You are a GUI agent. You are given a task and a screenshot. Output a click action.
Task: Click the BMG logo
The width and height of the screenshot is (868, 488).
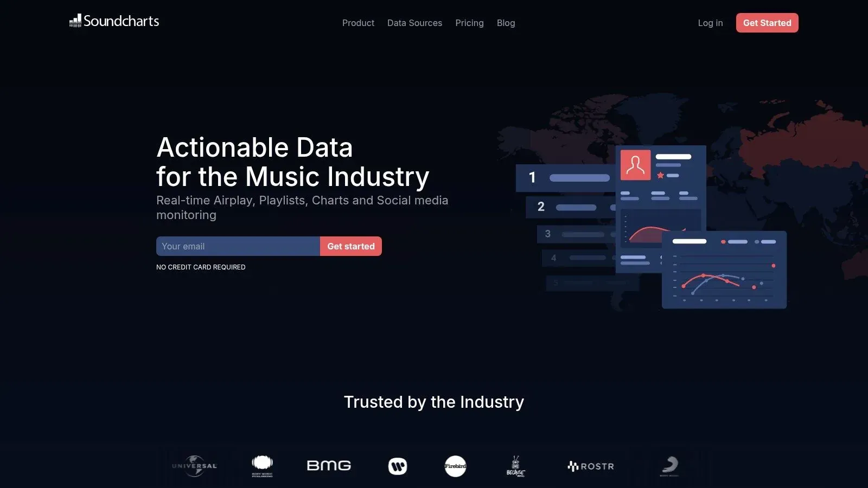329,466
